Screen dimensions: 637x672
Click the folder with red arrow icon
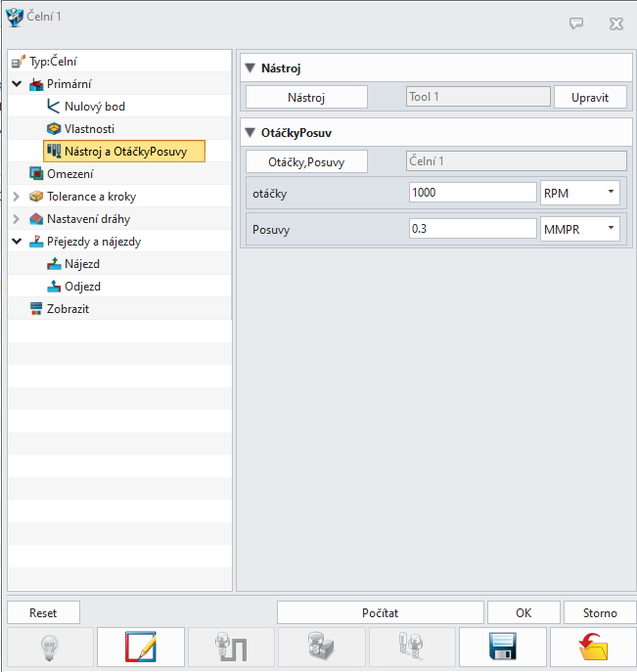pyautogui.click(x=593, y=648)
